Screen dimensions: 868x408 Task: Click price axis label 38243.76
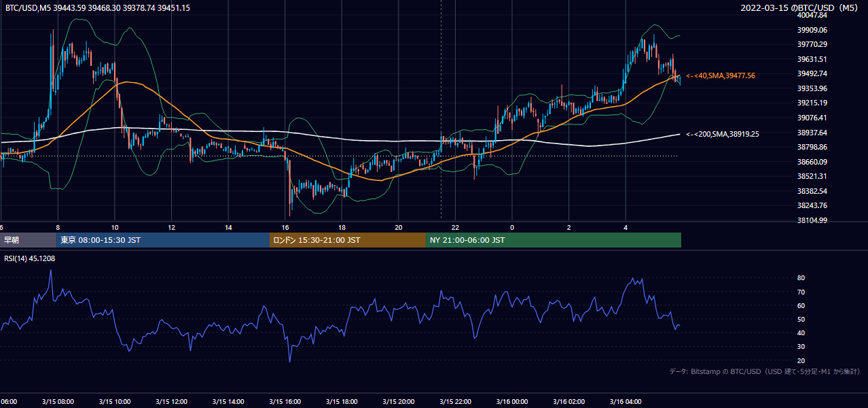pyautogui.click(x=812, y=205)
